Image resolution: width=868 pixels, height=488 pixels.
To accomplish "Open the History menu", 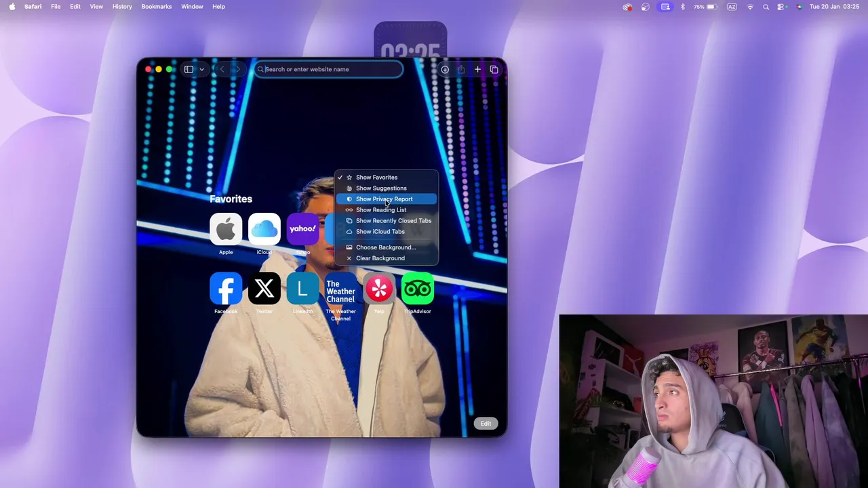I will click(122, 7).
